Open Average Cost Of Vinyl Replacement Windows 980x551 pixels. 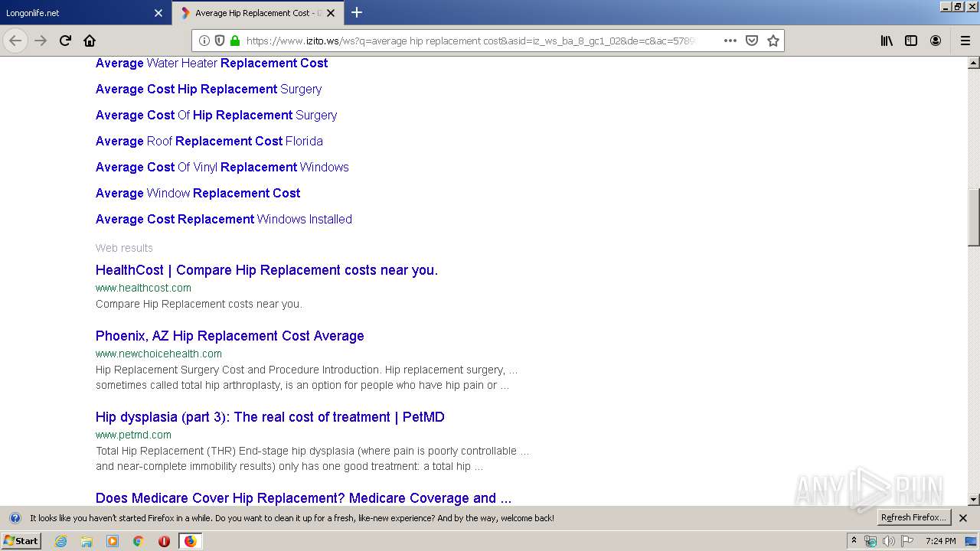pyautogui.click(x=222, y=167)
